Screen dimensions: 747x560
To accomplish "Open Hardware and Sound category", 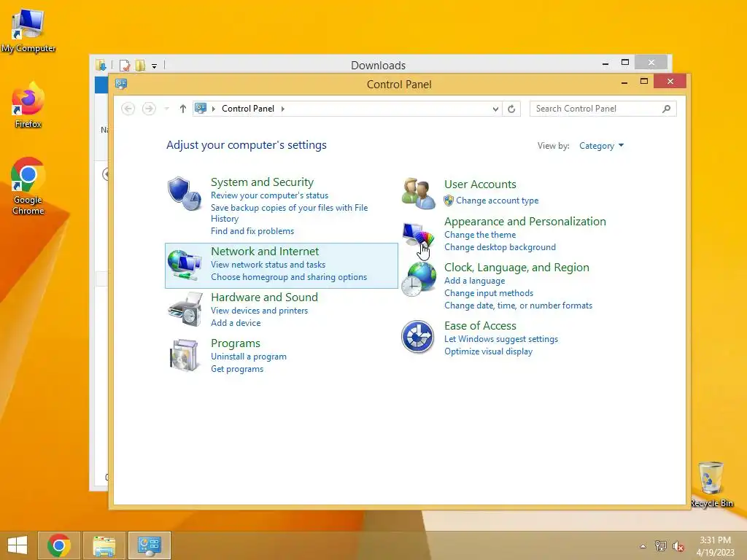I will point(264,297).
